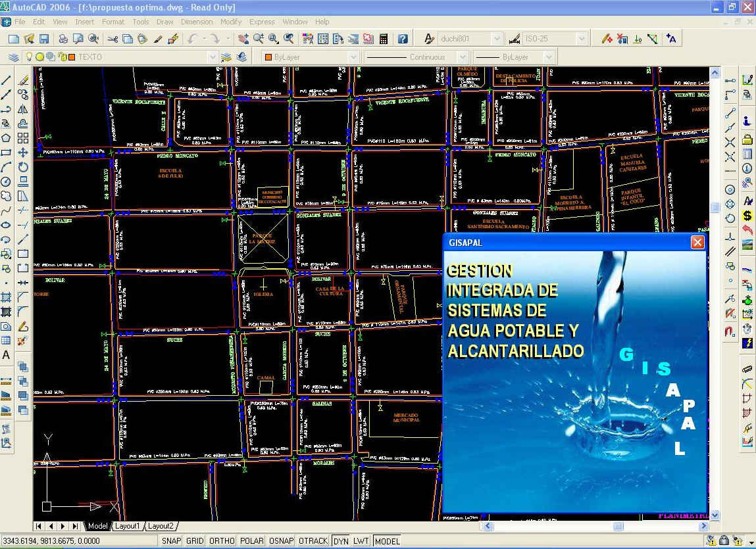Toggle SNAP mode in status bar

[171, 541]
